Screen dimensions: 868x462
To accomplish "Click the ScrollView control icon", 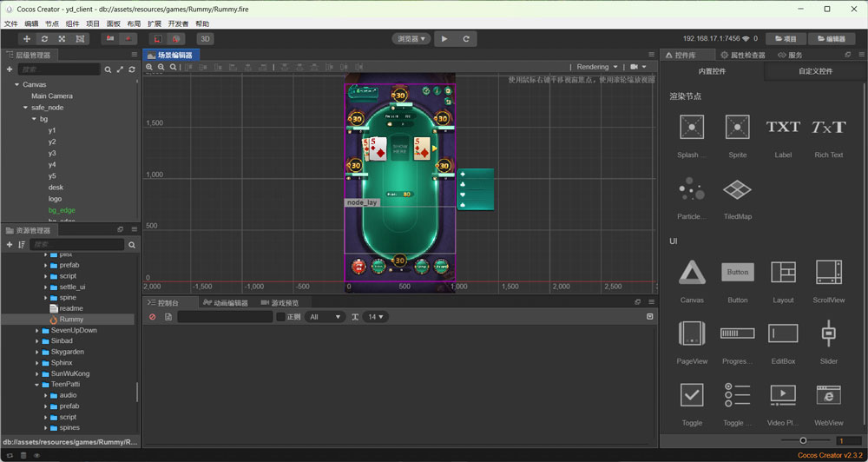I will click(x=828, y=273).
